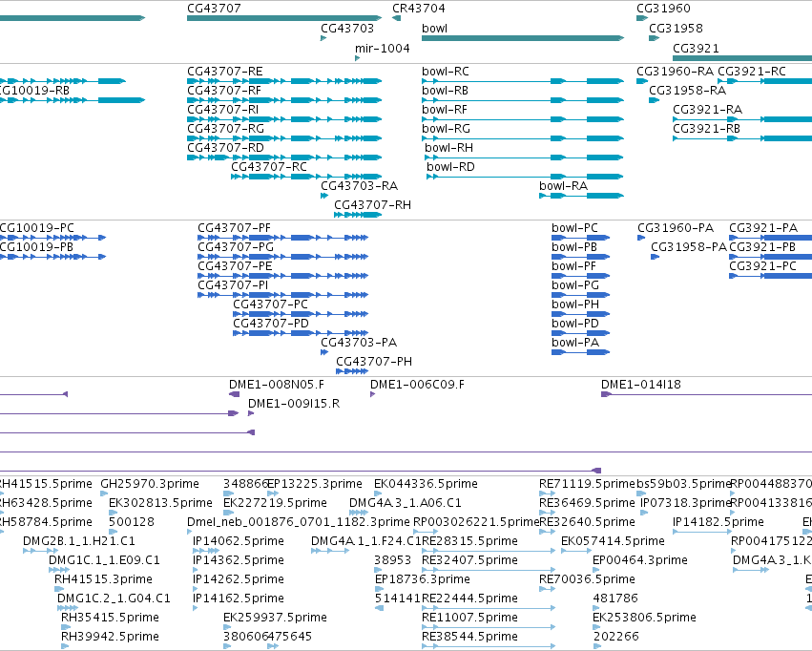Viewport: 812px width, 651px height.
Task: Click the bowl gene bar
Action: pos(523,38)
